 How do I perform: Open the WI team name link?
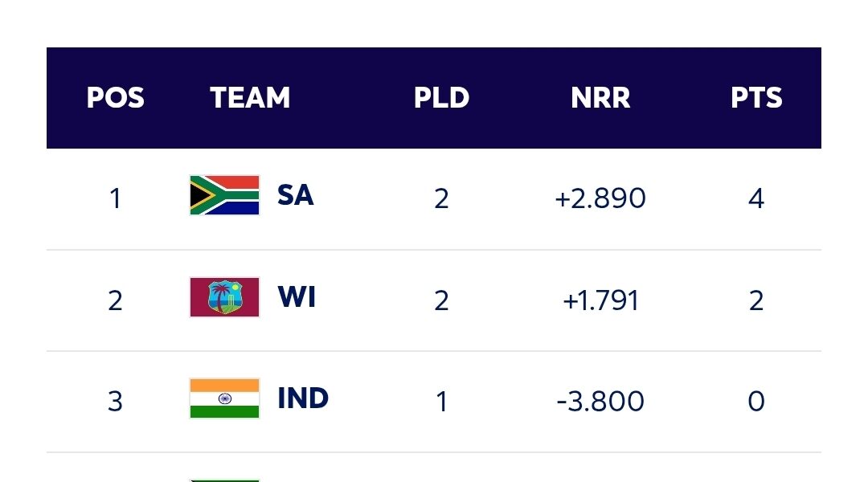tap(297, 297)
